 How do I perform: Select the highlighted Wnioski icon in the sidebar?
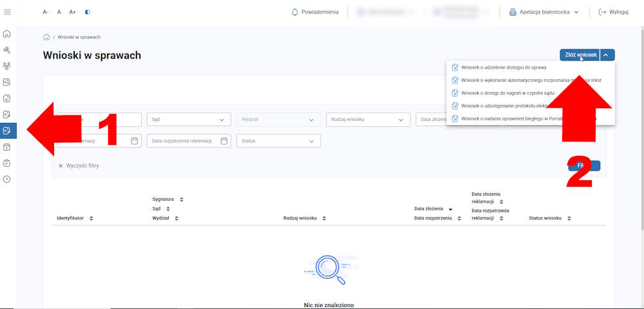pyautogui.click(x=7, y=131)
